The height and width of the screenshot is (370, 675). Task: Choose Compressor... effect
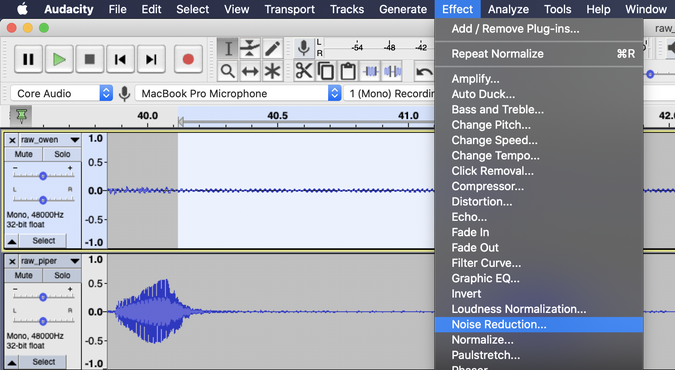point(539,186)
